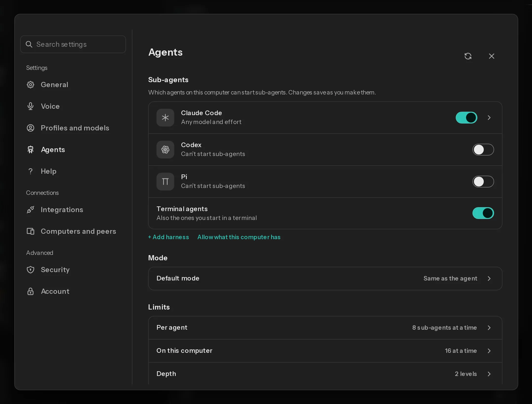Disable the Claude Code sub-agents toggle
Image resolution: width=532 pixels, height=404 pixels.
coord(466,118)
